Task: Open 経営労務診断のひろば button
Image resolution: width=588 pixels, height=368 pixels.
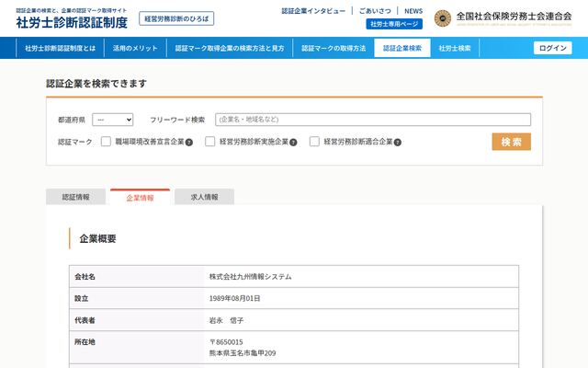Action: [176, 18]
